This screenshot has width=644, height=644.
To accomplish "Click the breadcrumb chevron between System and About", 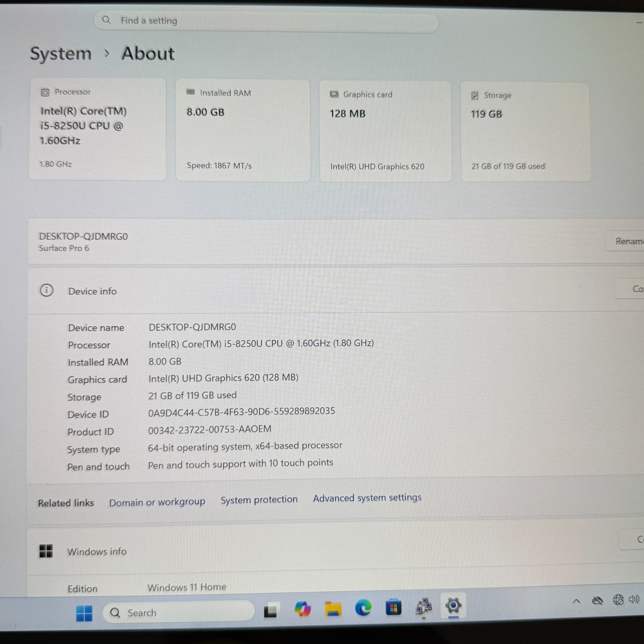I will (x=107, y=53).
